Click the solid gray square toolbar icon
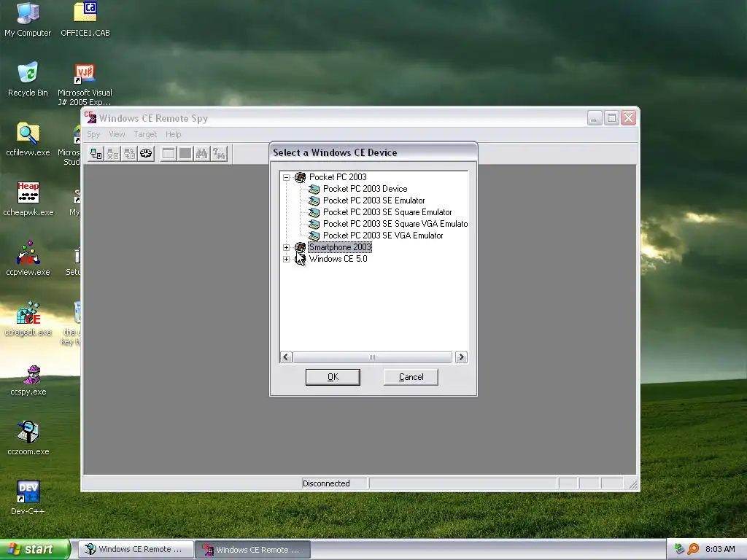 pos(185,153)
